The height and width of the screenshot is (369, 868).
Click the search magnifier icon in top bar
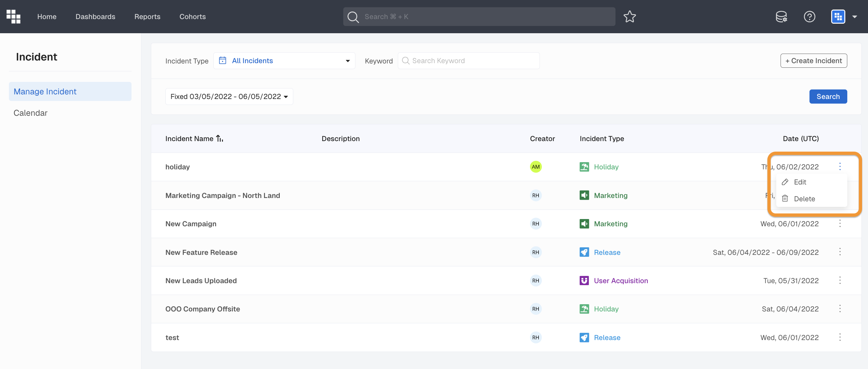[353, 17]
